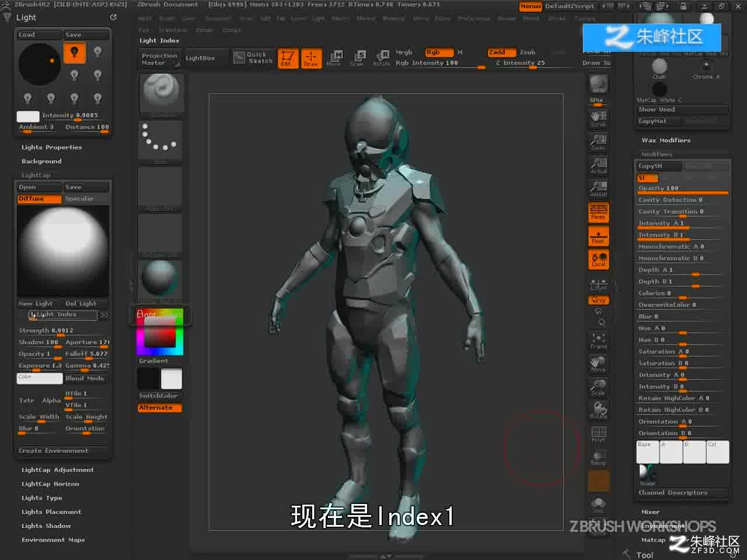Open the stroke type dots thumbnail
The height and width of the screenshot is (560, 747).
[160, 141]
